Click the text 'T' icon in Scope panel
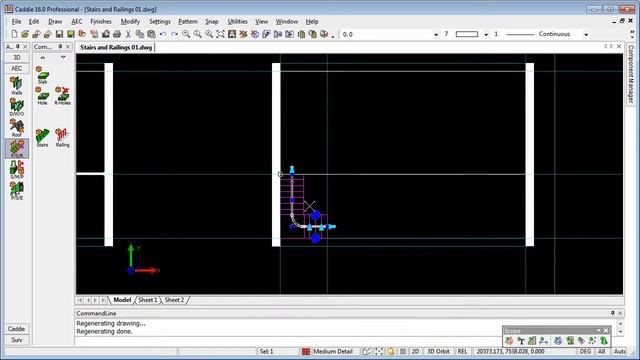The image size is (640, 360). [520, 340]
